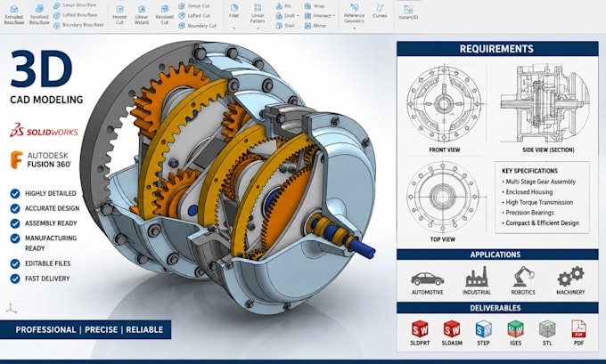Screen dimensions: 606x364
Task: Select the Draft tool
Action: click(285, 16)
